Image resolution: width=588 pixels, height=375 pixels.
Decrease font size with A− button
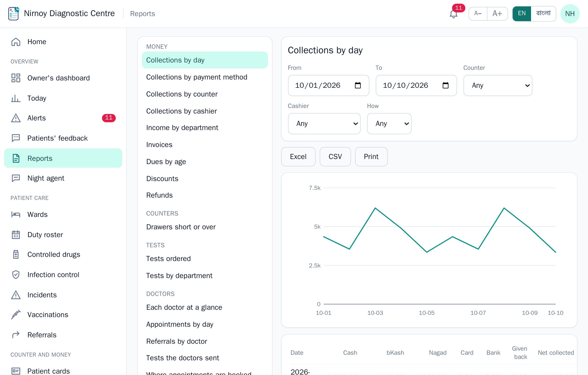tap(478, 13)
